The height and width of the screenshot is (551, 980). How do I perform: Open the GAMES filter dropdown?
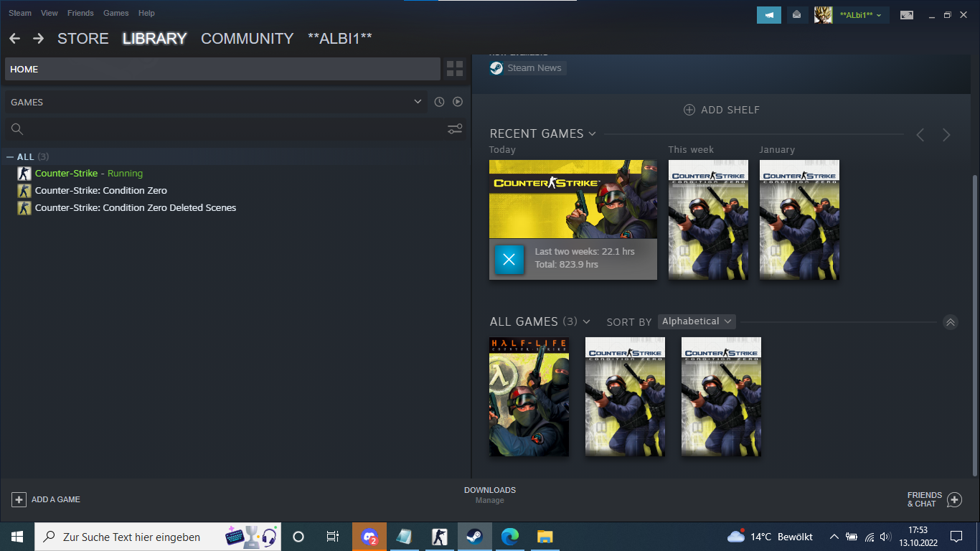(418, 102)
